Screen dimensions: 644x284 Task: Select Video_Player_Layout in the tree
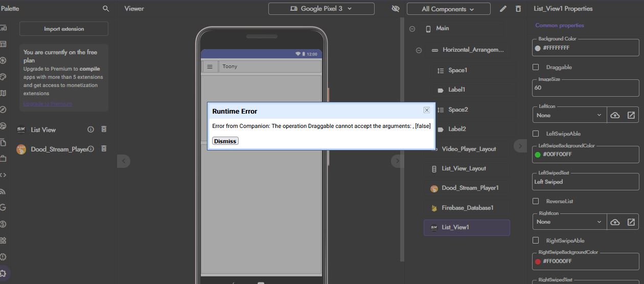pos(468,149)
